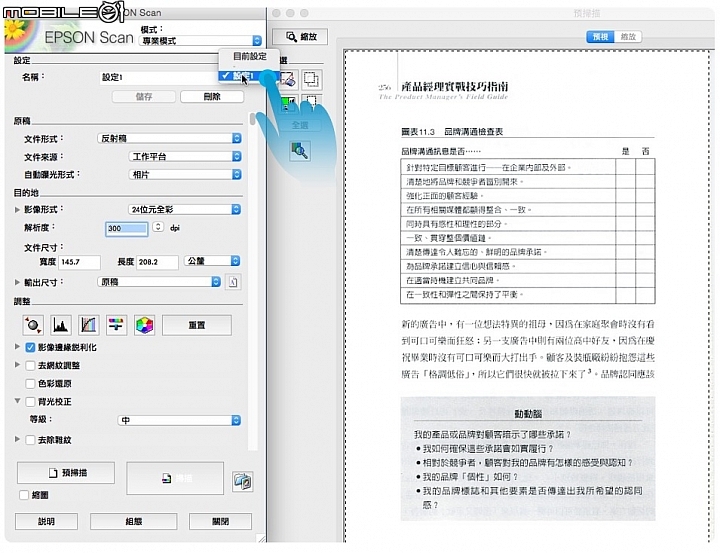Image resolution: width=720 pixels, height=553 pixels.
Task: Open the 自動曝光形式 auto exposure dropdown
Action: [185, 175]
